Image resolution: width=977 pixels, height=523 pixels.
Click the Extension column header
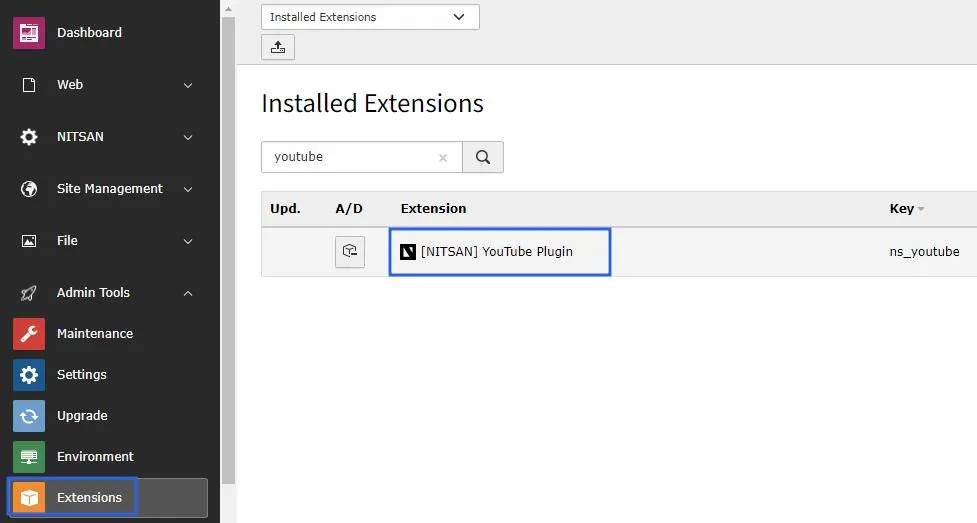tap(433, 209)
